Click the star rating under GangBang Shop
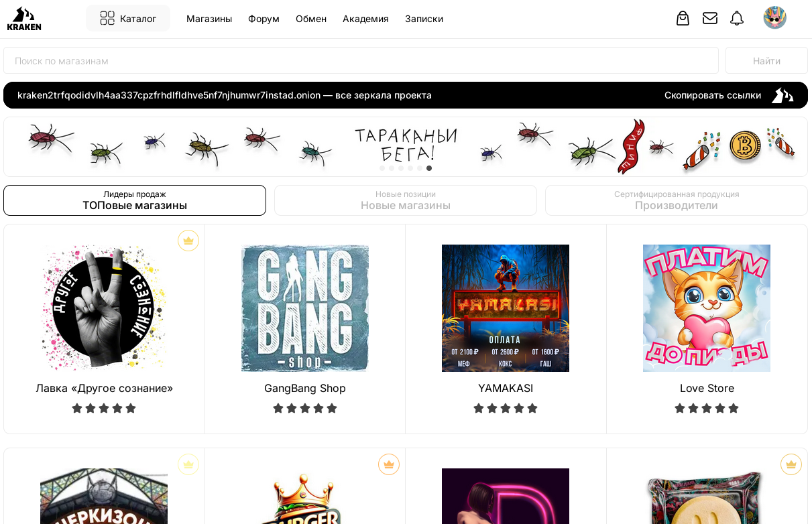The width and height of the screenshot is (812, 524). coord(305,408)
